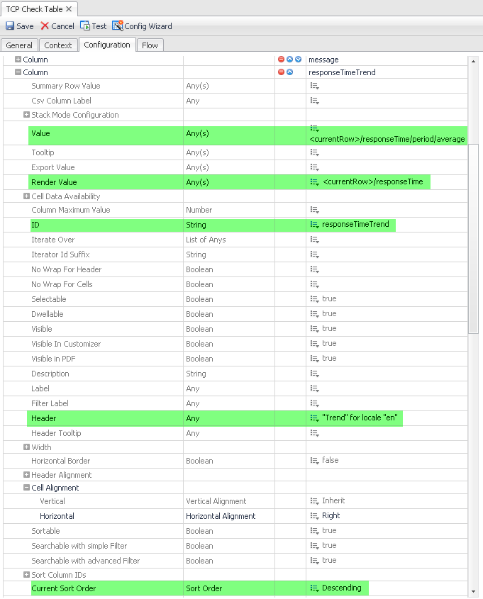The height and width of the screenshot is (599, 483).
Task: Click the Save toolbar button
Action: coord(19,26)
